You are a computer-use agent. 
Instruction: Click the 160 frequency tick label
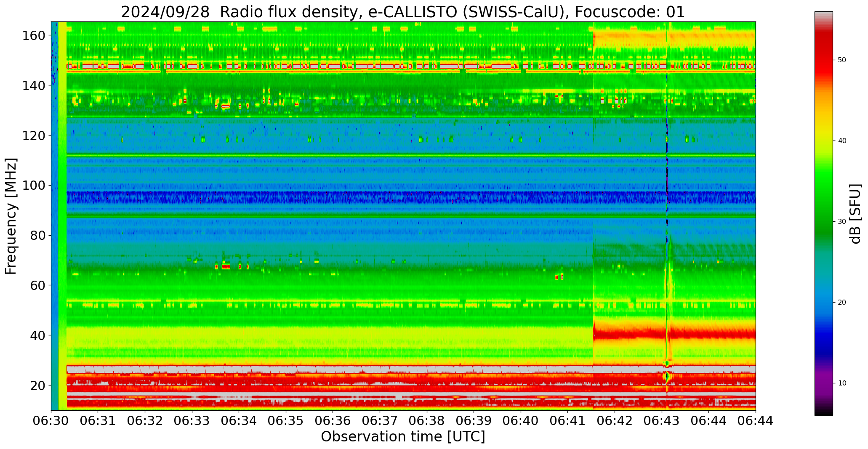34,36
